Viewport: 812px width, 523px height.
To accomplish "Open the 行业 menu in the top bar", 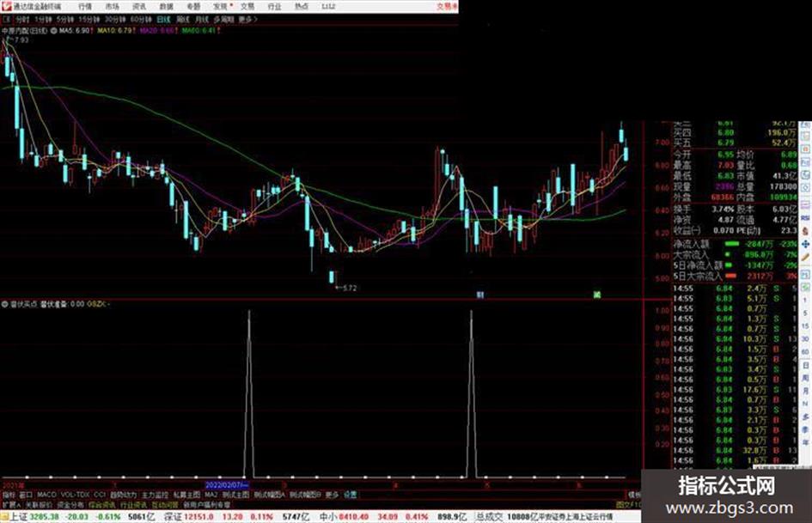I will [274, 7].
